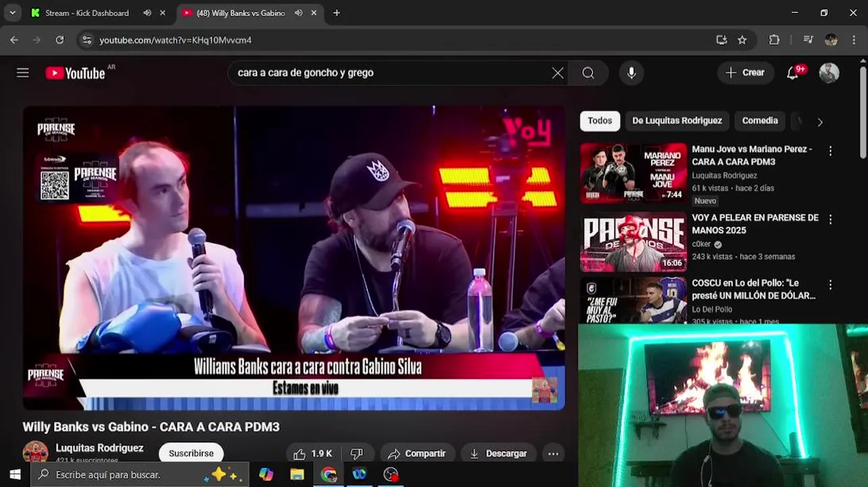Close the Stream - Kick Dashboard tab

click(x=162, y=13)
